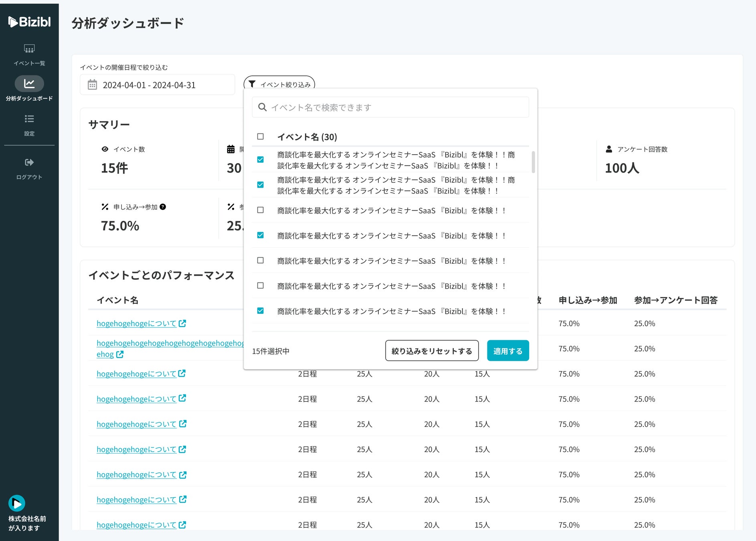Click external link icon beside first hogehogehogeについて
This screenshot has height=541, width=756.
(x=182, y=323)
